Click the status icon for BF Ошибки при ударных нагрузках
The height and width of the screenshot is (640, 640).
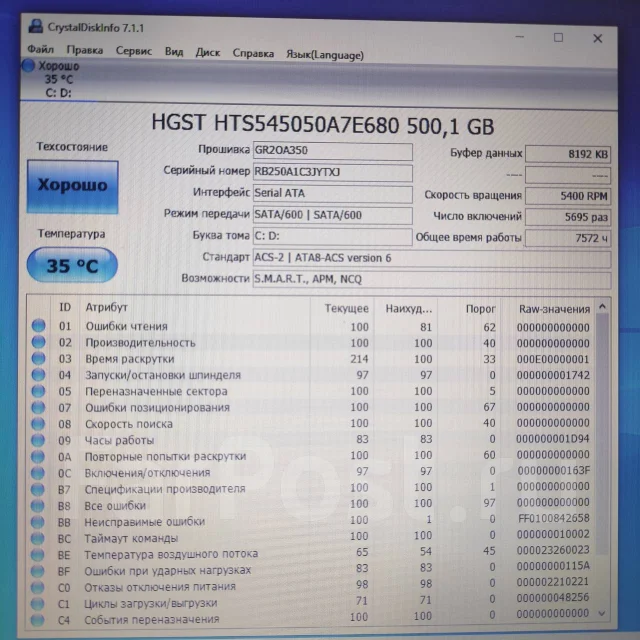pos(37,571)
